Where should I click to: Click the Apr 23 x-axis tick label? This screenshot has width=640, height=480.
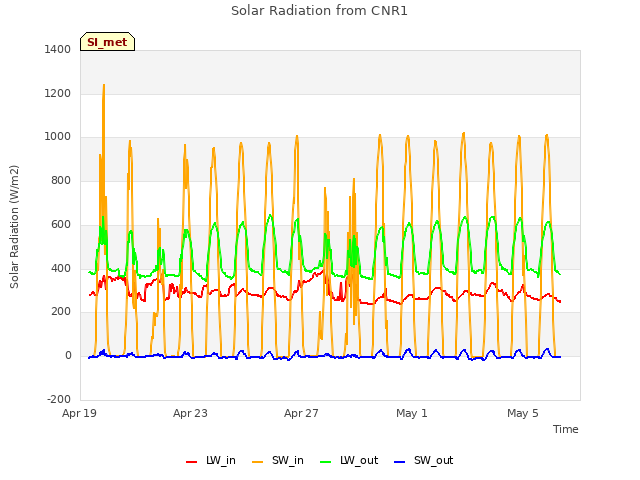point(190,413)
